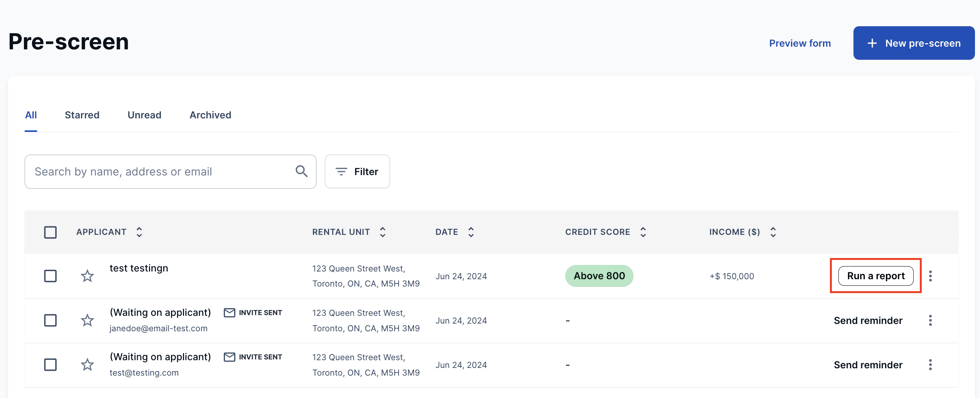Star the test@testing.com applicant row

87,365
